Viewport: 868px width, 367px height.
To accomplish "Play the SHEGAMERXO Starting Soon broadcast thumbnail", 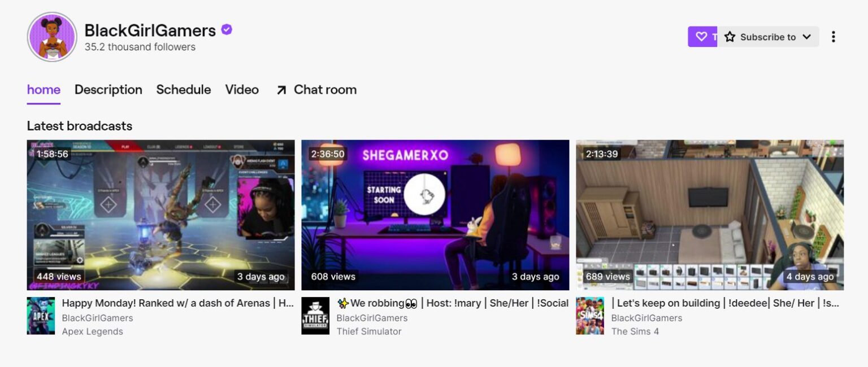I will pos(435,215).
